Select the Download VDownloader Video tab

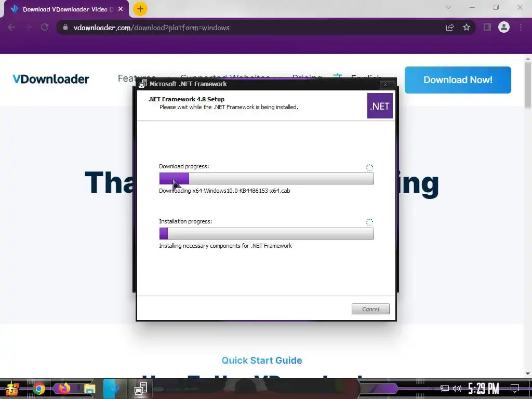[x=66, y=9]
